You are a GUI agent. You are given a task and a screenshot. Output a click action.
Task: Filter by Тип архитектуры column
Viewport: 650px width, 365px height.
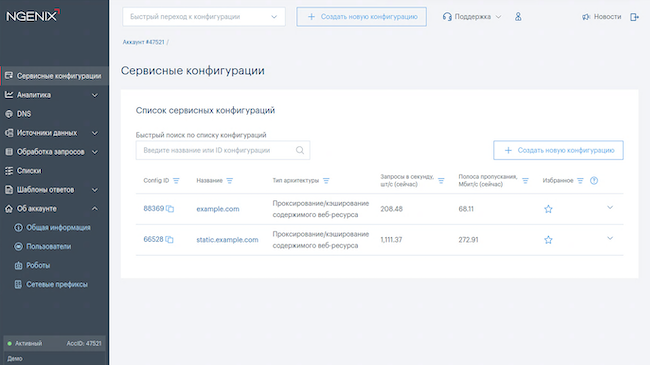point(326,180)
